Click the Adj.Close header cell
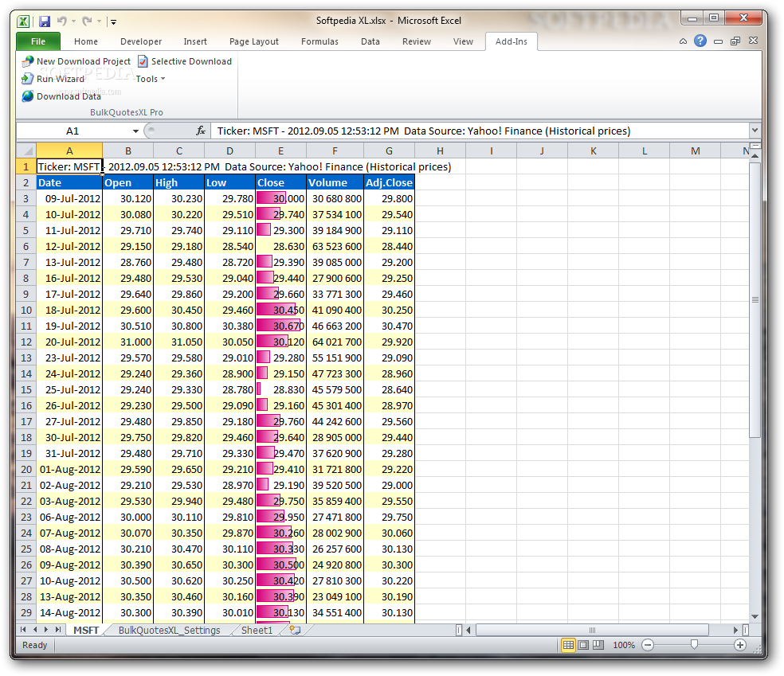Viewport: 784px width, 676px height. (389, 182)
